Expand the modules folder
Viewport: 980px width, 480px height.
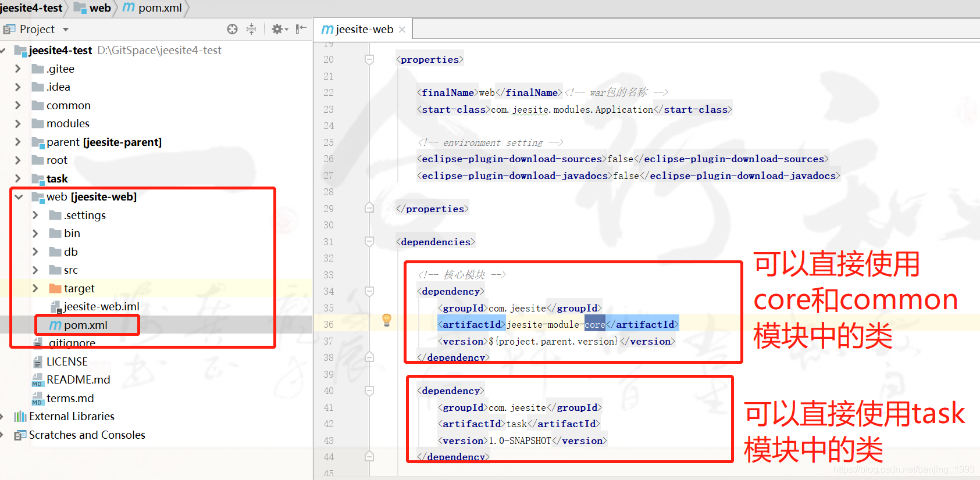[x=17, y=123]
